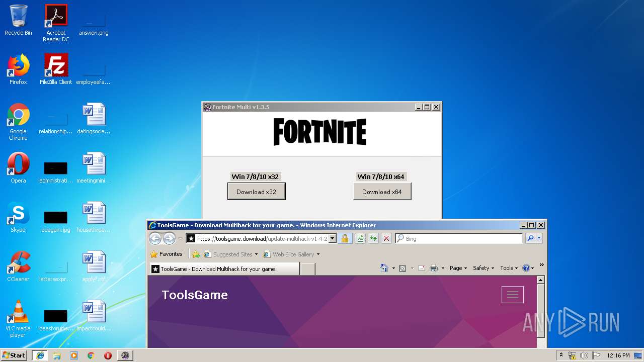Image resolution: width=644 pixels, height=362 pixels.
Task: Open Acrobat Reader DC desktop icon
Action: [56, 23]
